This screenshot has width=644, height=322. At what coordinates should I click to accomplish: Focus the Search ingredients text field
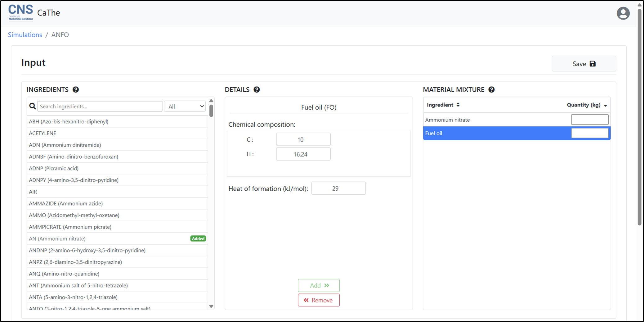100,107
